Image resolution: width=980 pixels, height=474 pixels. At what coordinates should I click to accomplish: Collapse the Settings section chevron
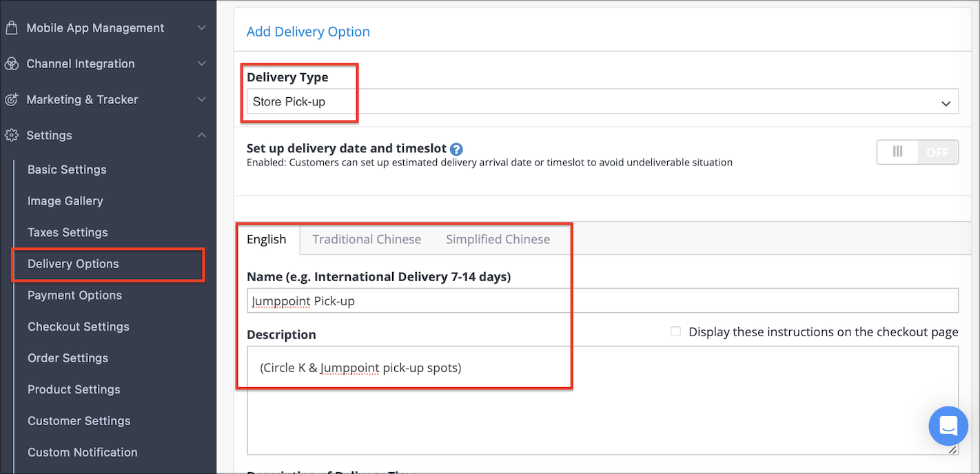[x=201, y=136]
